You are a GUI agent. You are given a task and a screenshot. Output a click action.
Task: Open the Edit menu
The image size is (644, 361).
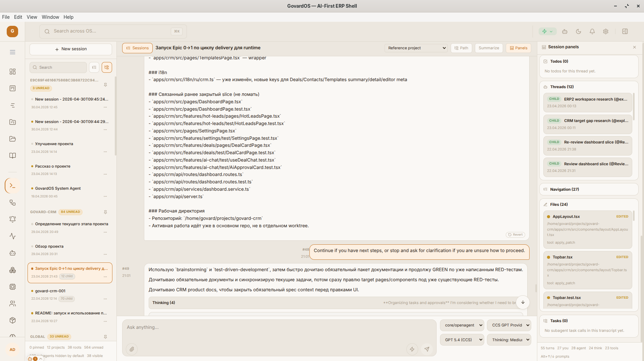click(18, 17)
